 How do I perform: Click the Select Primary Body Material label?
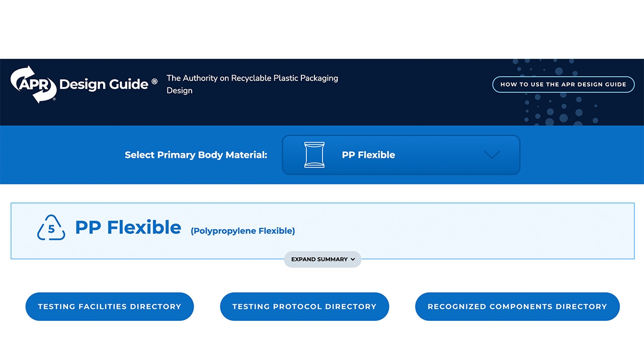point(196,155)
